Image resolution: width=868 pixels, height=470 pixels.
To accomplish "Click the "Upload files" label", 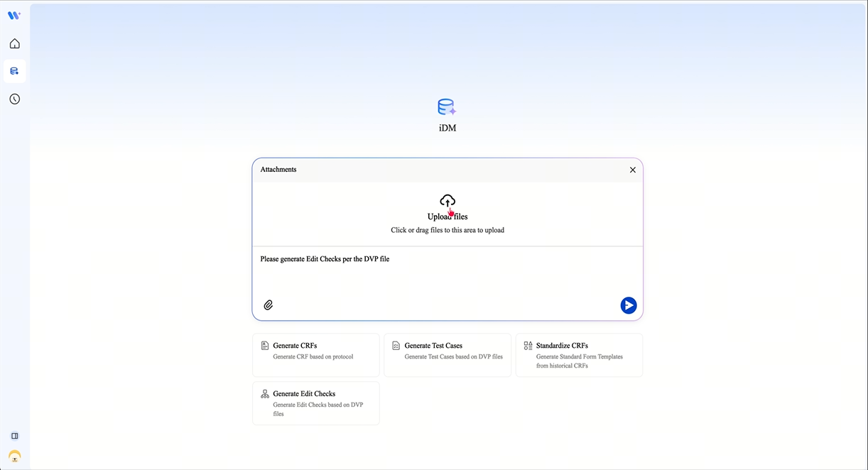I will coord(447,217).
